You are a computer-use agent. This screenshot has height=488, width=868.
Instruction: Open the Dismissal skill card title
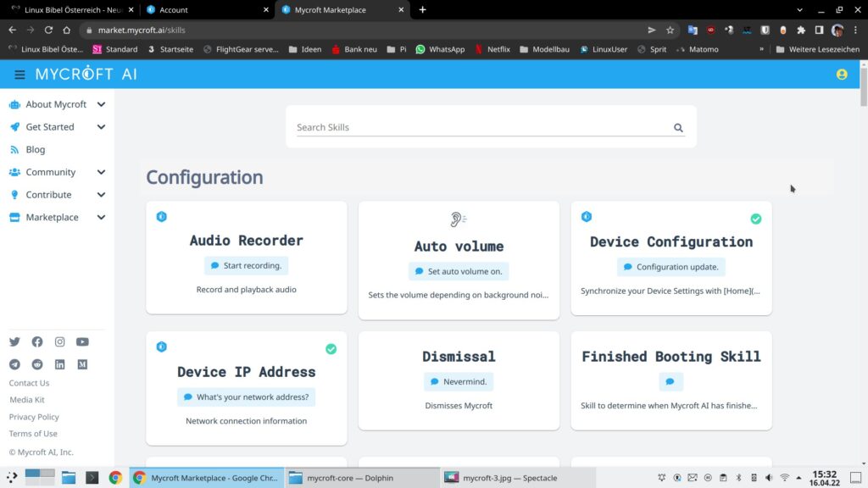tap(459, 357)
